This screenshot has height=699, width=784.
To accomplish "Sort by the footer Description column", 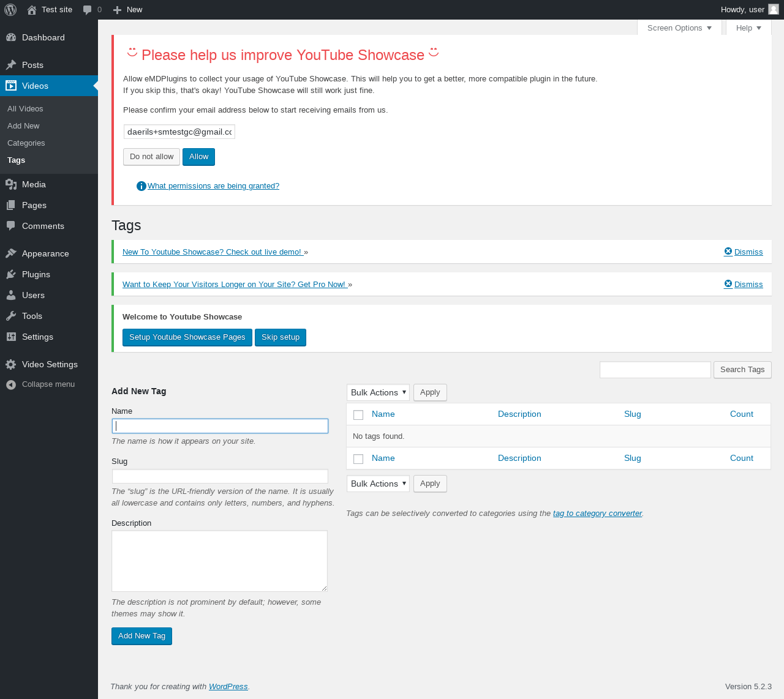I will (519, 458).
